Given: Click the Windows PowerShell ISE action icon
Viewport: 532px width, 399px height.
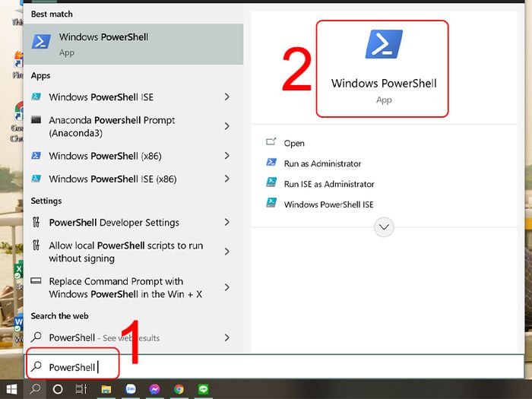Looking at the screenshot, I should coord(271,203).
